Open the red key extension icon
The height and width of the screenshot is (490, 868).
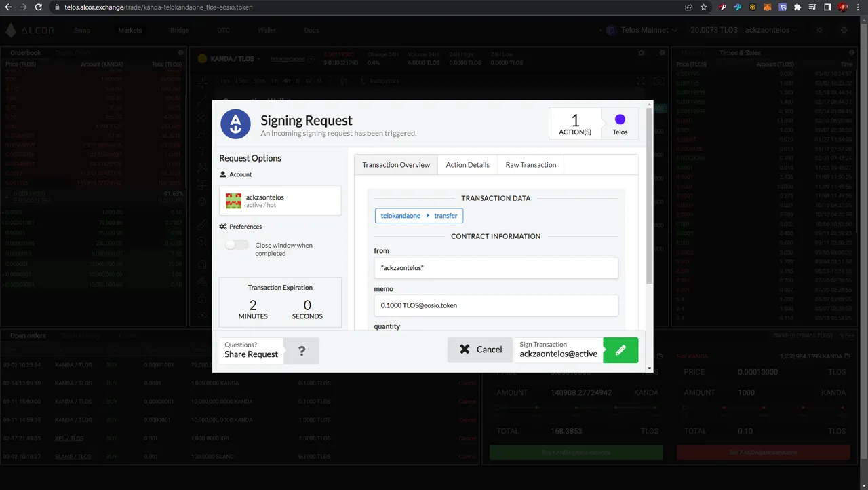(x=724, y=7)
